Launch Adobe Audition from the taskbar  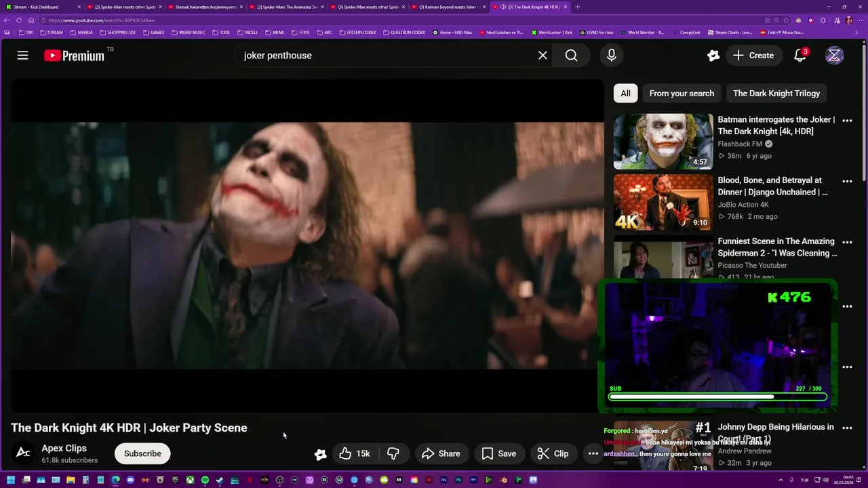(443, 480)
